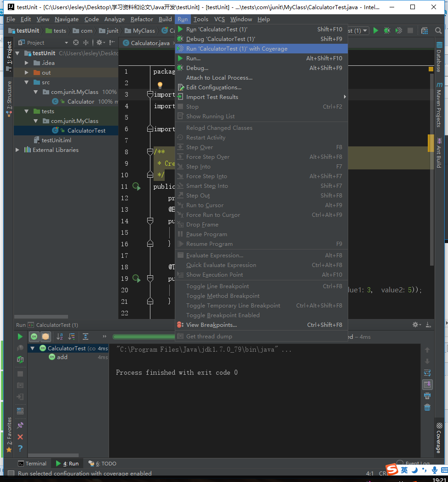The image size is (448, 482).
Task: Click the Search Everywhere magnifier icon
Action: pos(438,30)
